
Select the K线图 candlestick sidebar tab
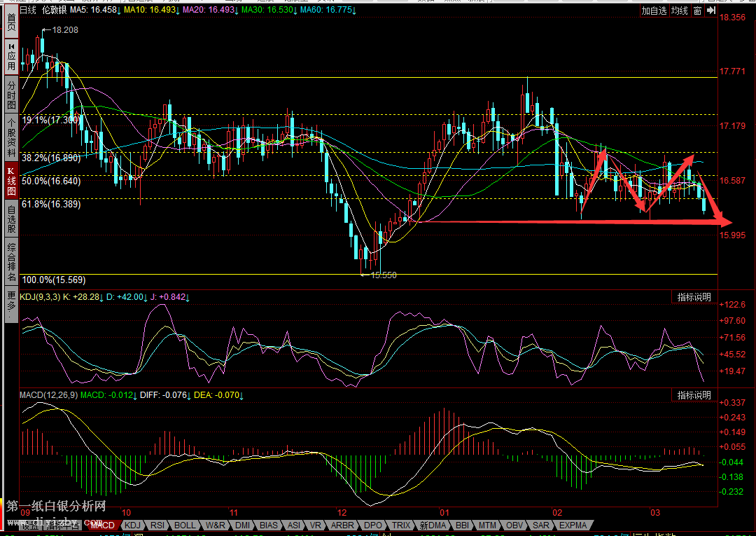pyautogui.click(x=11, y=181)
